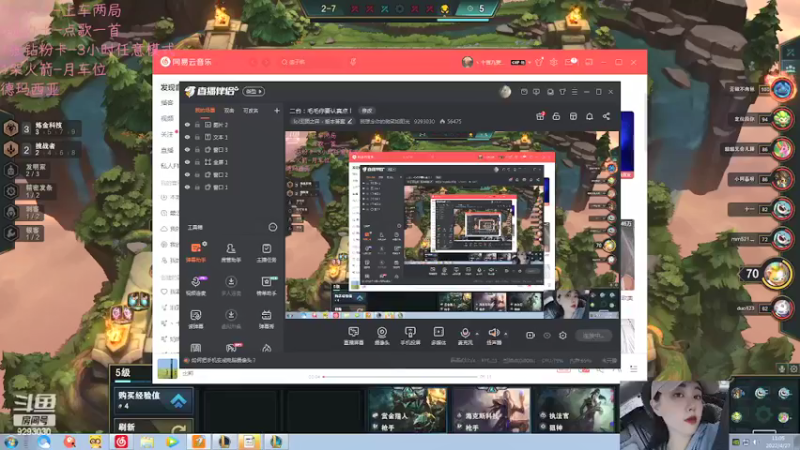Click 网易云音乐 search field
Viewport: 800px width, 450px height.
click(x=313, y=62)
